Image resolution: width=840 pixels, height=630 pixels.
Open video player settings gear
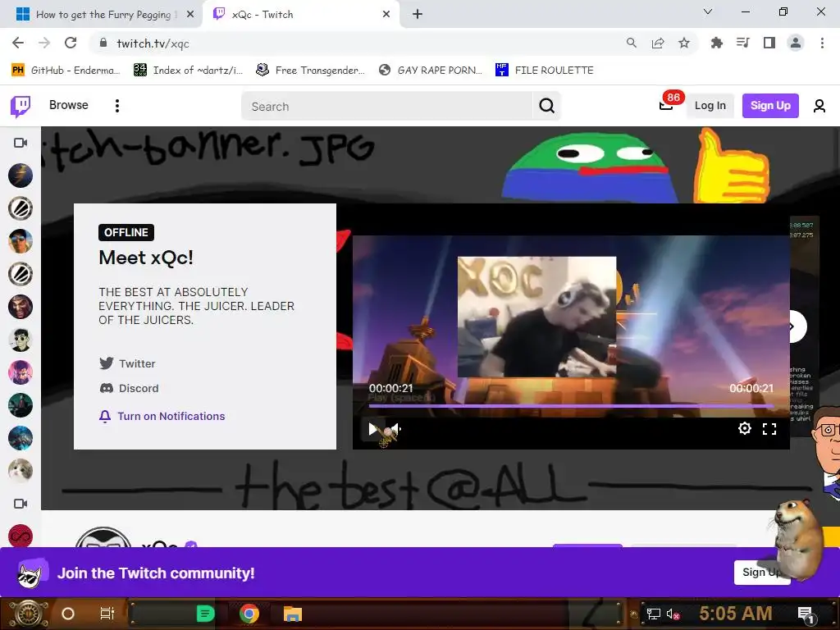pos(745,428)
